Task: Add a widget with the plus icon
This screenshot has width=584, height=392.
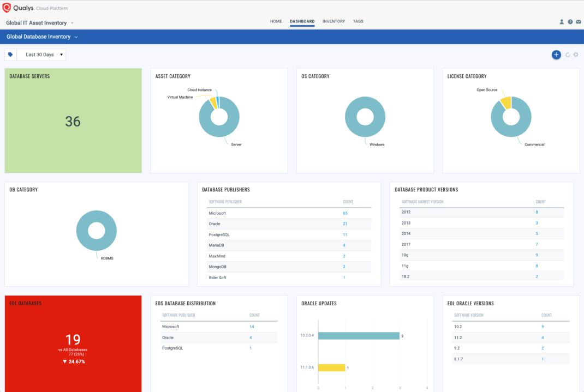Action: point(556,55)
